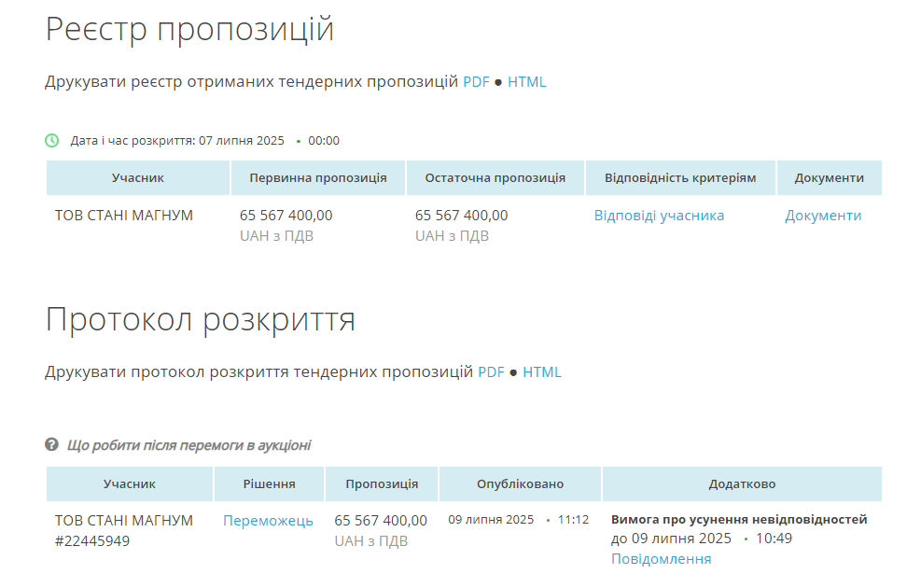The height and width of the screenshot is (588, 907).
Task: Open the "Повідомлення" link
Action: point(661,559)
